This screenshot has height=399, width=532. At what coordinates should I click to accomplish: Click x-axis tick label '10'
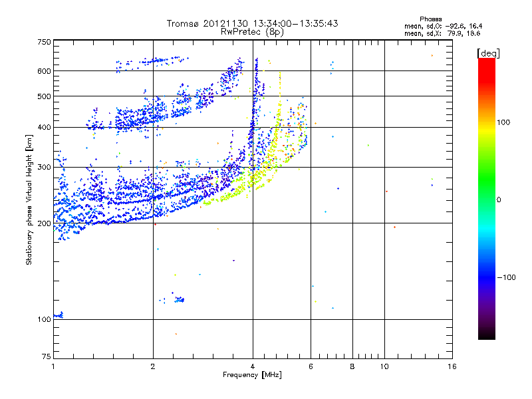[x=384, y=366]
